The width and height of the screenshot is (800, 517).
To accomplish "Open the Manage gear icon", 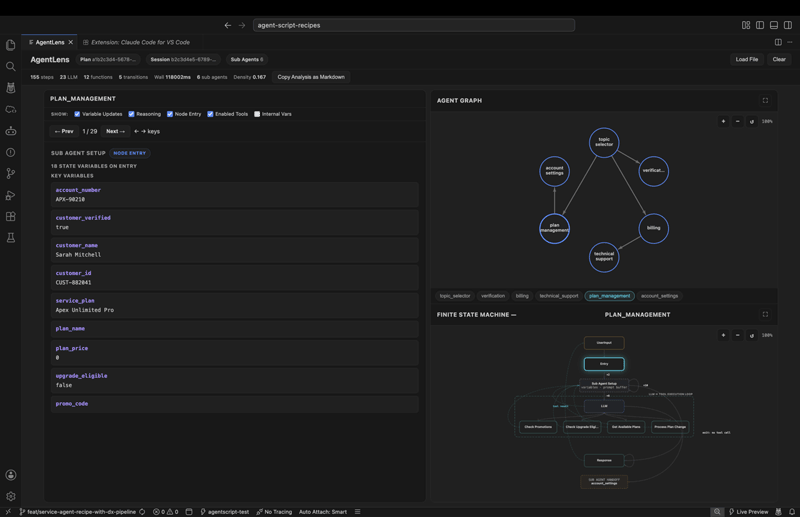I will click(10, 496).
